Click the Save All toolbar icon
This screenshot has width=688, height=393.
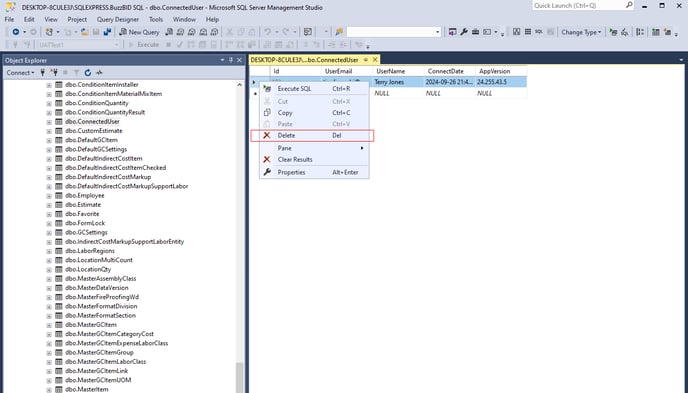[107, 32]
